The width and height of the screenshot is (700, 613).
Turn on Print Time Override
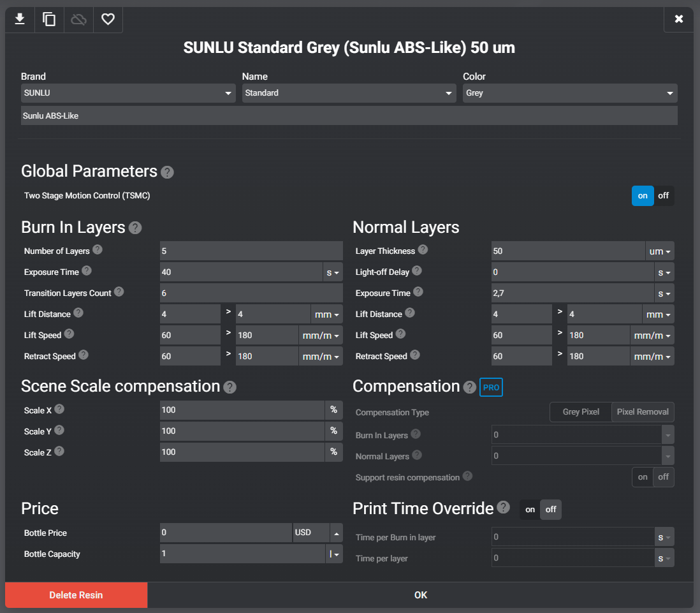530,510
